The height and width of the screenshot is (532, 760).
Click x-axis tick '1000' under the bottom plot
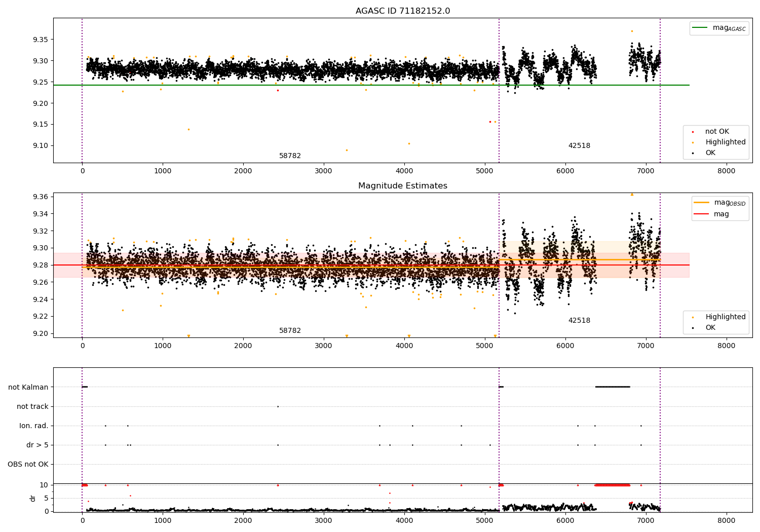coord(163,520)
